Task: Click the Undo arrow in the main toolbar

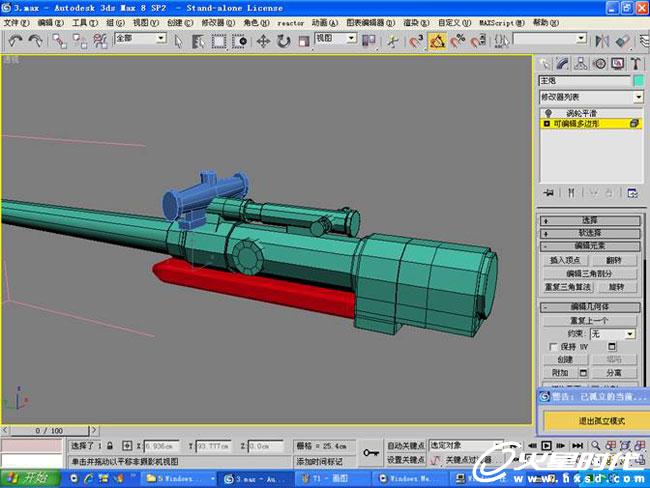Action: point(15,41)
